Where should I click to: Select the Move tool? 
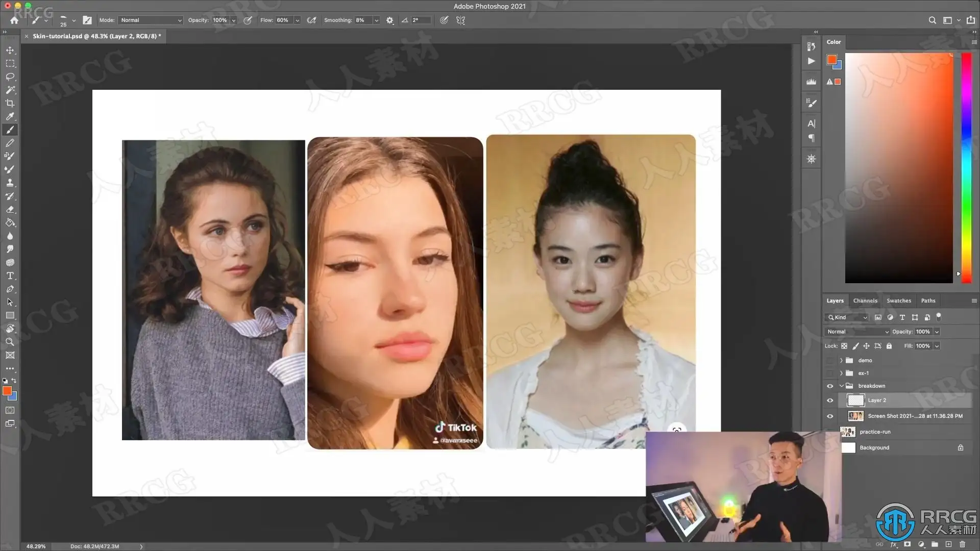(x=10, y=50)
